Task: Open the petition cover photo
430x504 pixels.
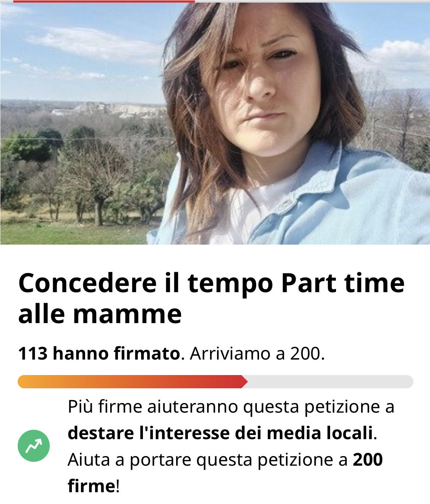Action: 215,123
